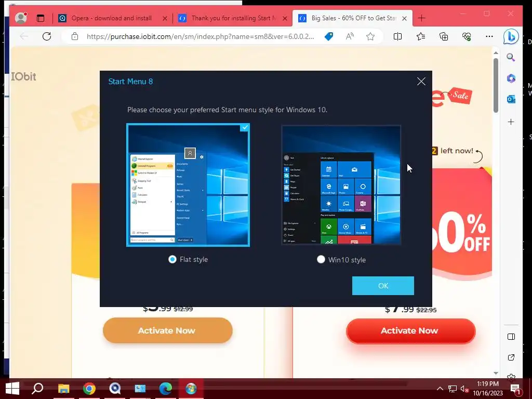Screen dimensions: 532x399
Task: Show hidden system tray icons
Action: click(440, 389)
